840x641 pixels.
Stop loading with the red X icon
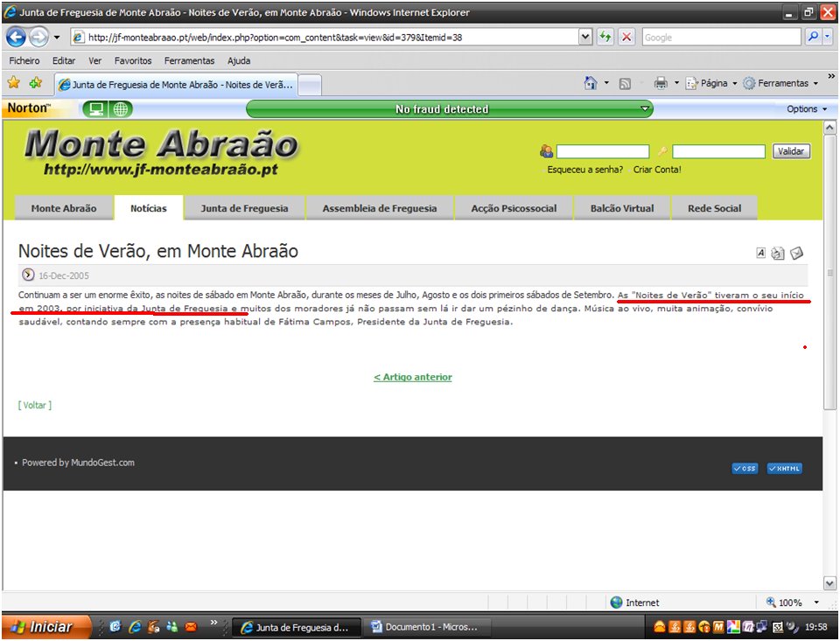pyautogui.click(x=626, y=37)
